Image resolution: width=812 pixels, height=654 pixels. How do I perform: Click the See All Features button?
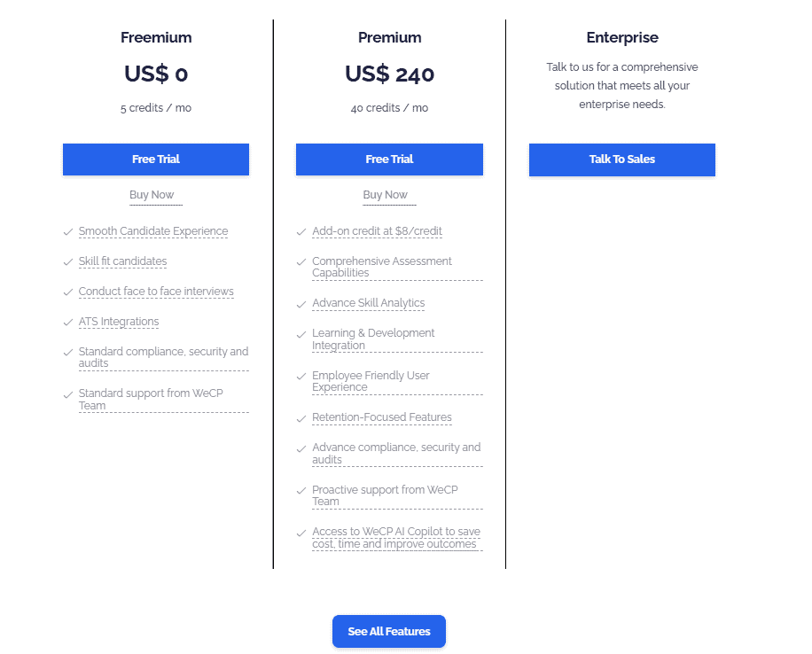tap(388, 631)
